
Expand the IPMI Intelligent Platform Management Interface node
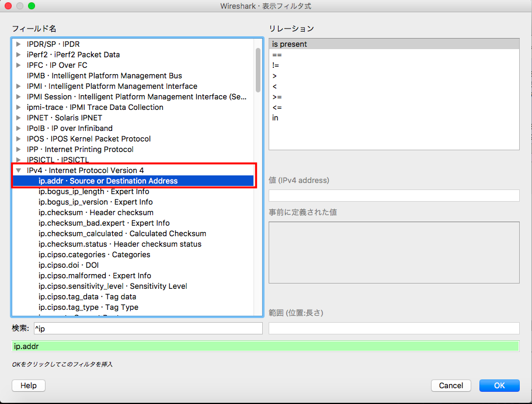[x=19, y=87]
